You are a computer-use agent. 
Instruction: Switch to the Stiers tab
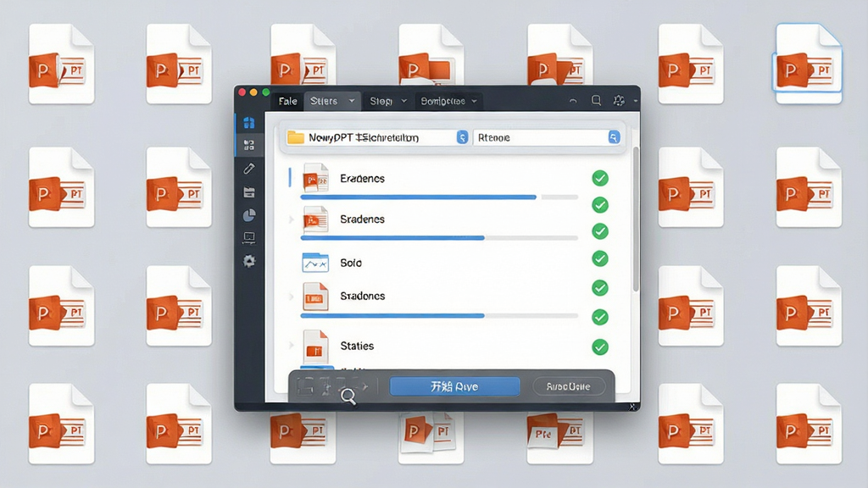[332, 101]
